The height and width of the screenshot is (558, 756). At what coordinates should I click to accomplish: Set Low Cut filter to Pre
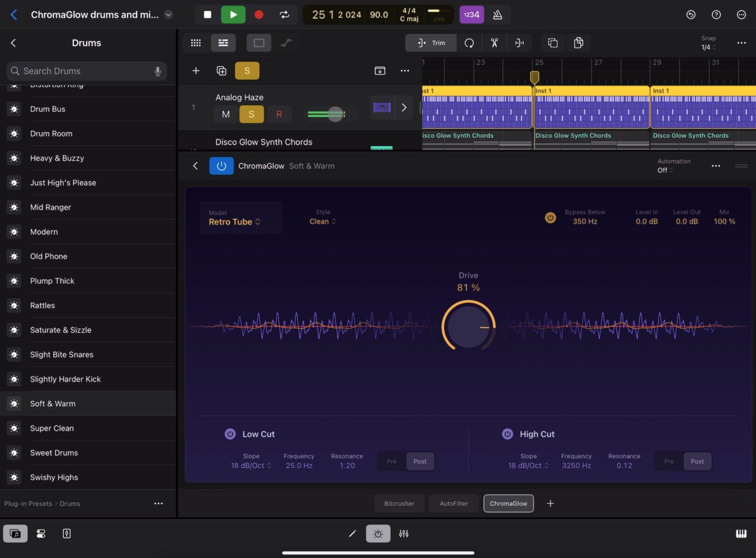391,461
